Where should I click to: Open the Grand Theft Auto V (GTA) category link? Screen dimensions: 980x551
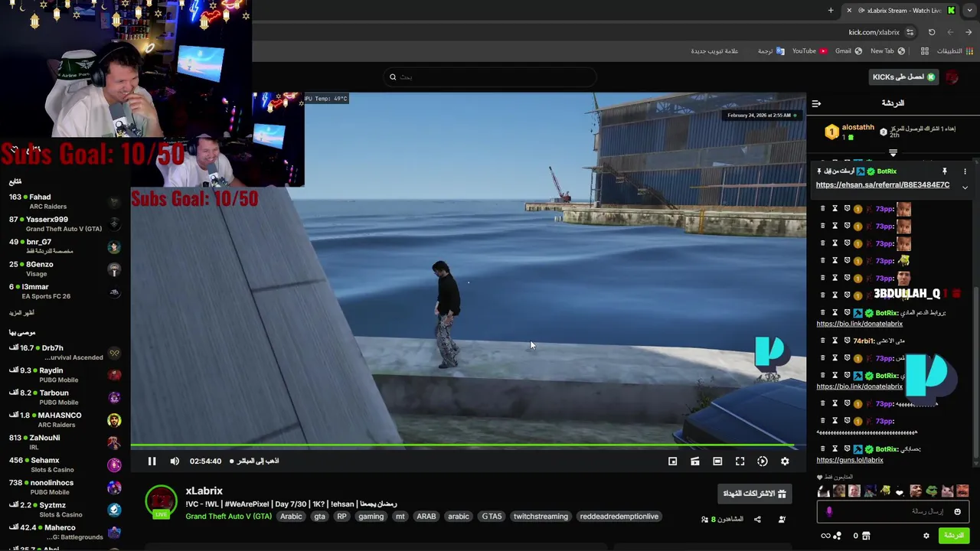228,517
